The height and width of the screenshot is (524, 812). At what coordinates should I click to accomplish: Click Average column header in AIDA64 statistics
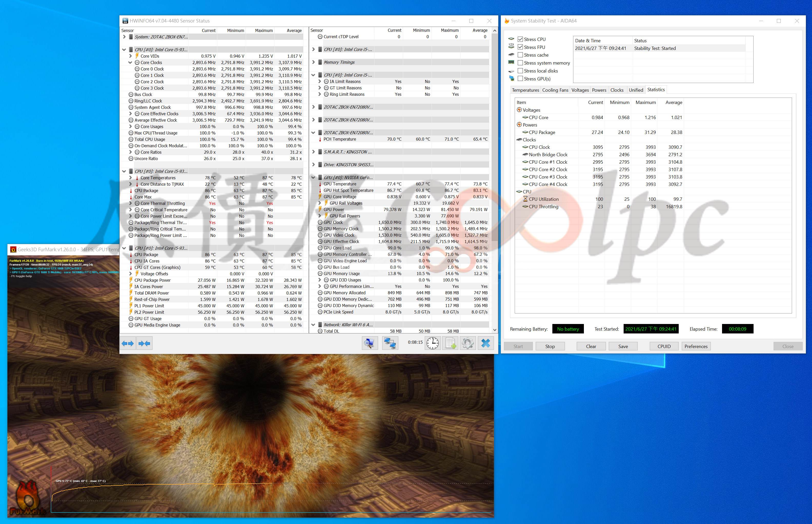pos(671,102)
